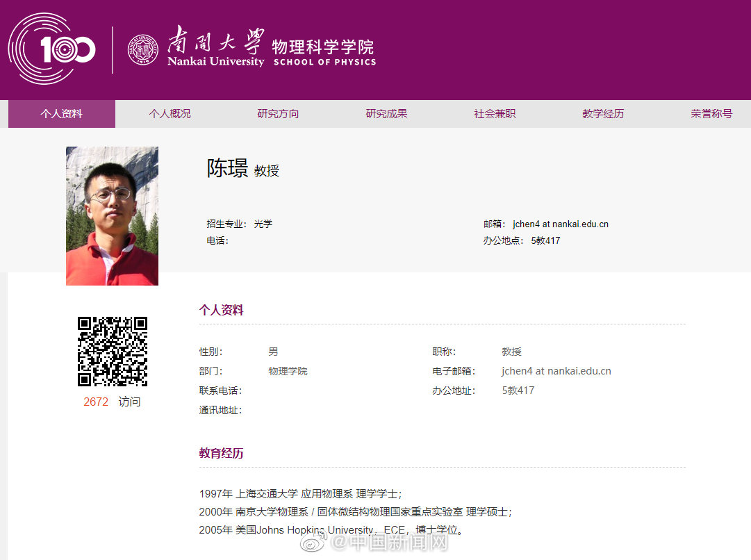Click the profile QR code image
This screenshot has width=751, height=560.
pyautogui.click(x=113, y=351)
